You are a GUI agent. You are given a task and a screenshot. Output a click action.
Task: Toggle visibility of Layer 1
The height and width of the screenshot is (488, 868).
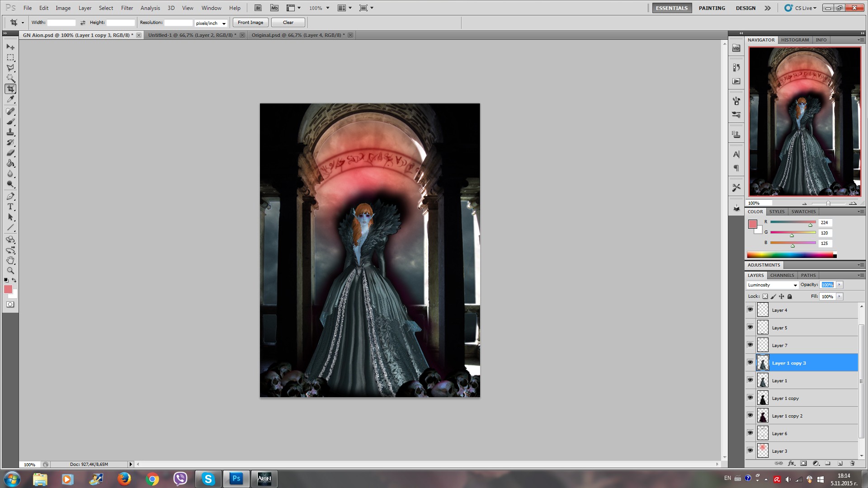pos(750,380)
